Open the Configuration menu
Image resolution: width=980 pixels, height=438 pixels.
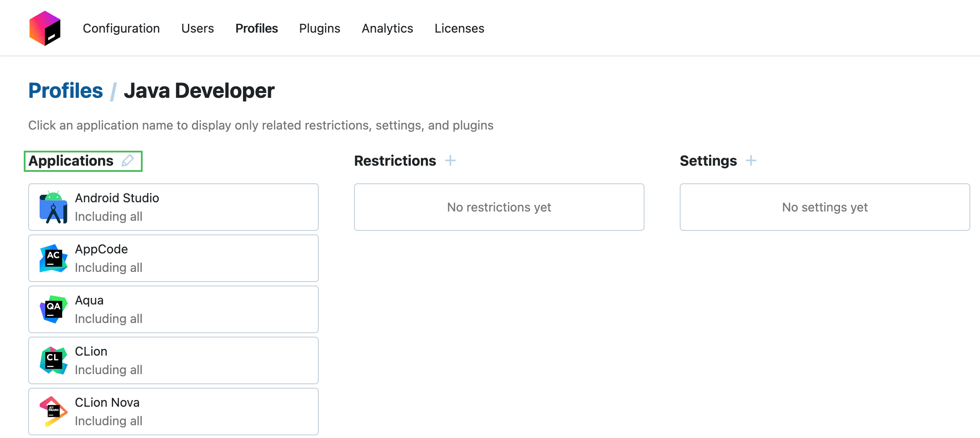point(121,28)
